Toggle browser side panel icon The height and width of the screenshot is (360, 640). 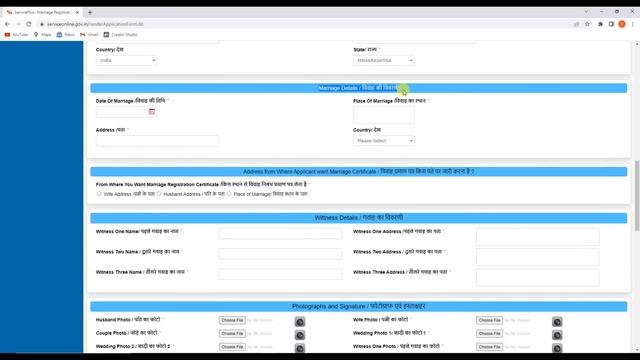point(611,24)
